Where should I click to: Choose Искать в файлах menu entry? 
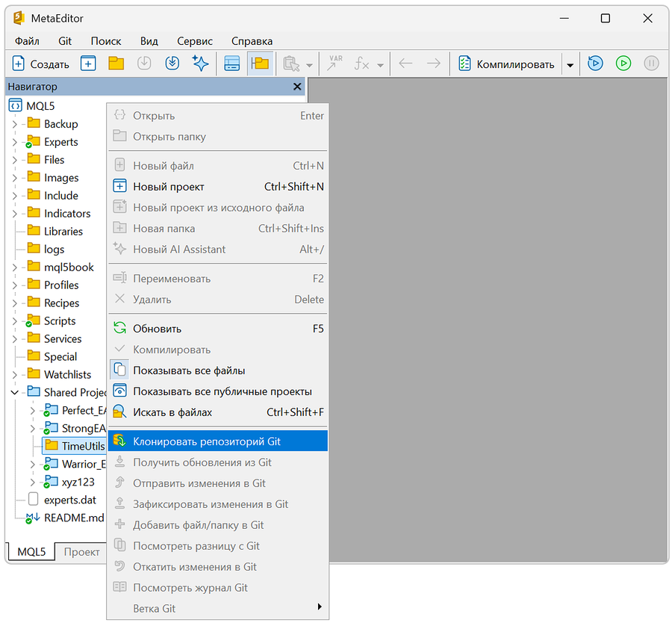tap(218, 412)
